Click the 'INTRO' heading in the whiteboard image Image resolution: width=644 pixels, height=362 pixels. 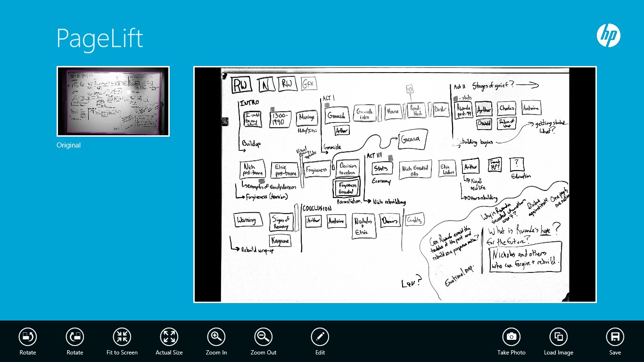tap(249, 103)
